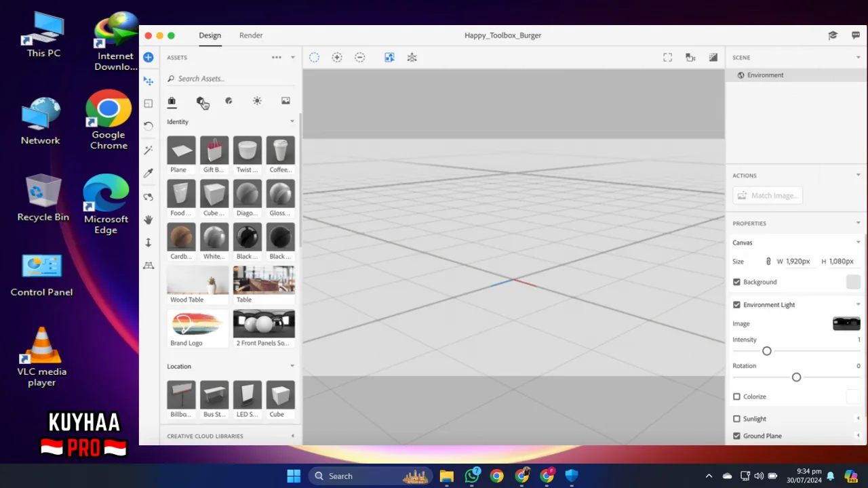Click the taskbar Search box

(x=371, y=476)
